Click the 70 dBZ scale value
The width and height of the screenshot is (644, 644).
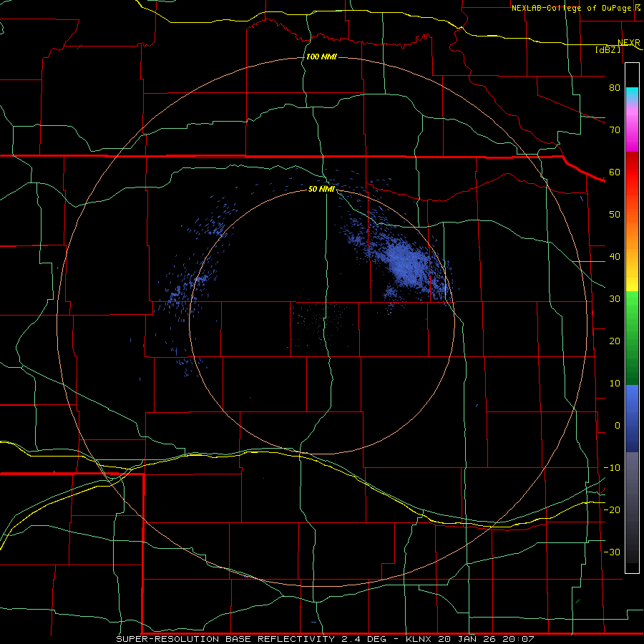615,130
